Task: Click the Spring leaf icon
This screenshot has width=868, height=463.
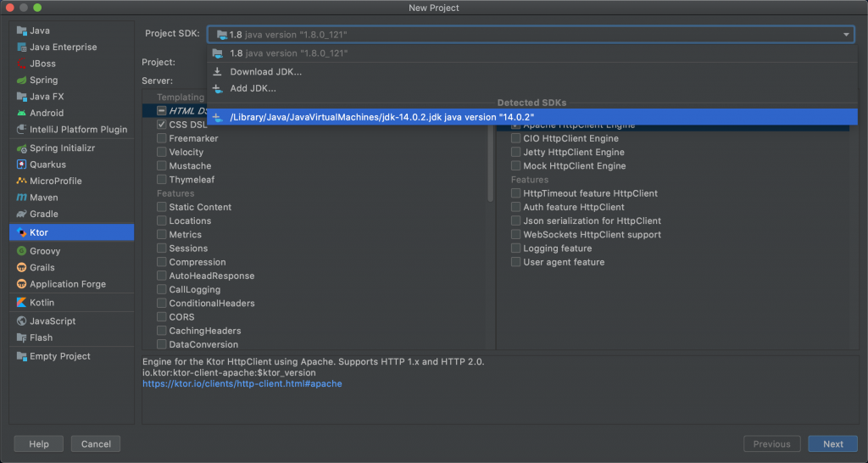Action: click(21, 81)
